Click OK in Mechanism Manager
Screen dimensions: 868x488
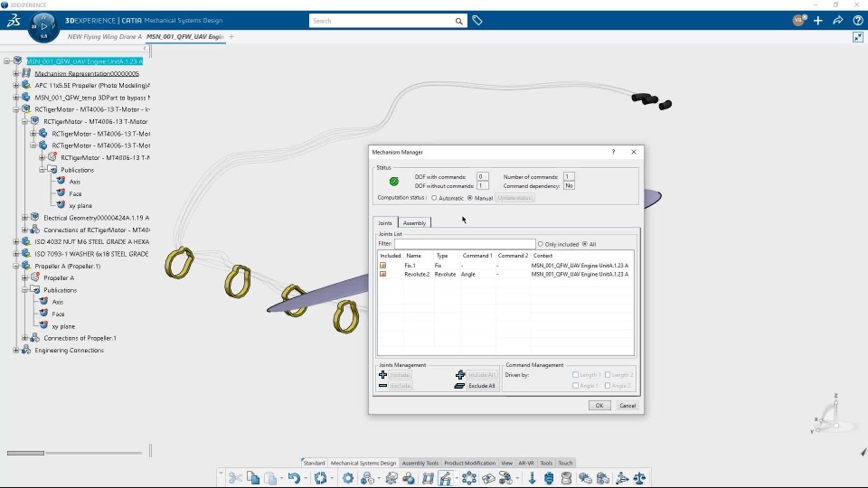599,406
